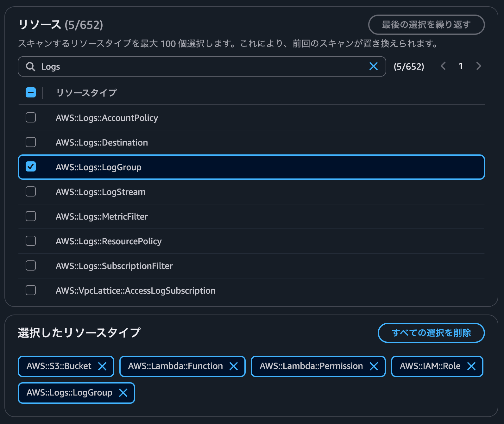The image size is (504, 424).
Task: Remove AWS::Lambda::Function chip
Action: pos(234,366)
